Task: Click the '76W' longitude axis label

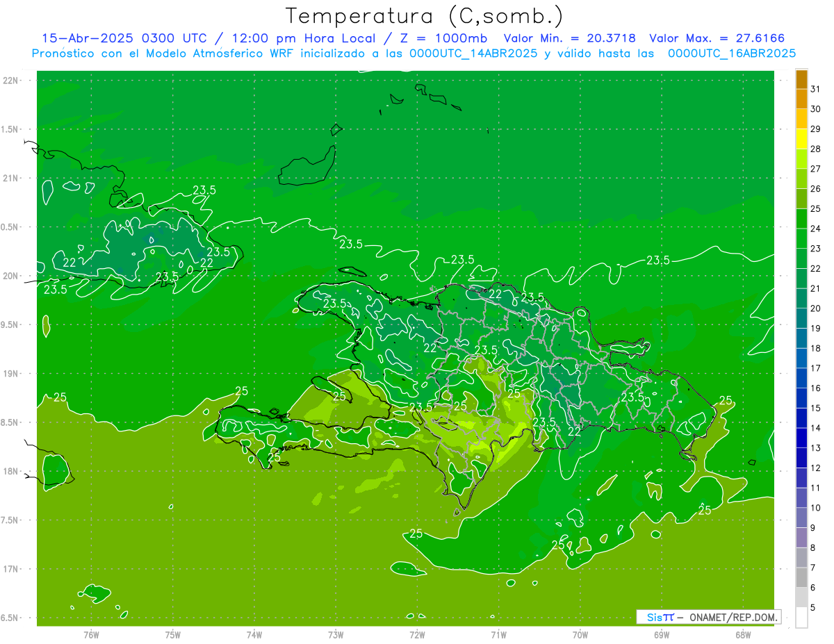Action: pos(91,634)
